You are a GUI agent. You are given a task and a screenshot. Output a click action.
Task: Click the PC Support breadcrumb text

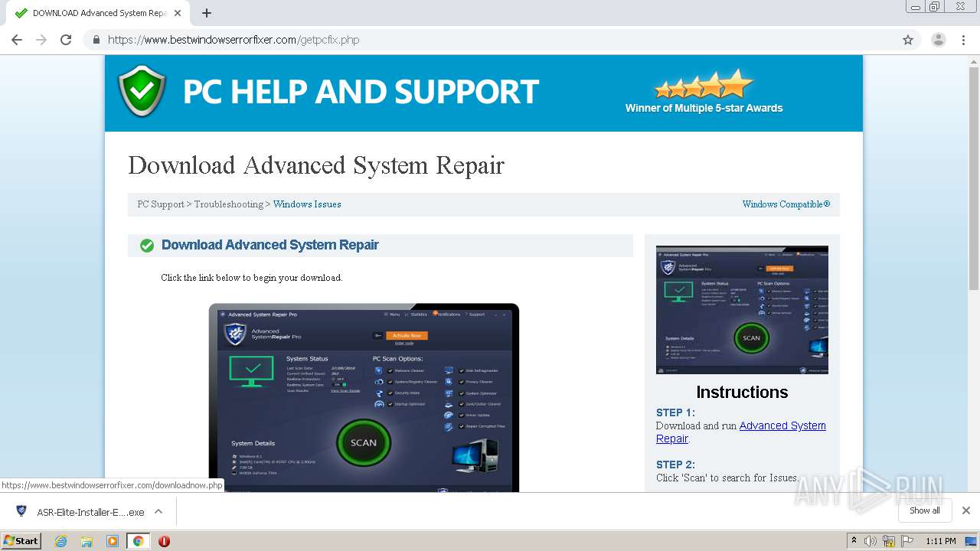161,204
